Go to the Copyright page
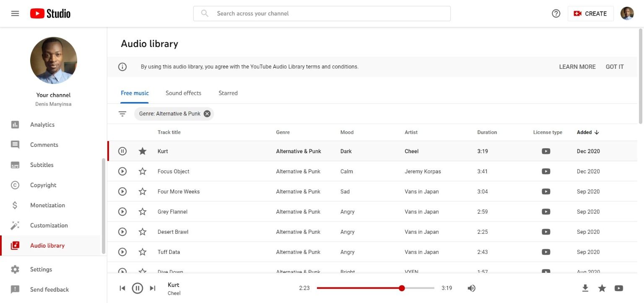 (43, 185)
